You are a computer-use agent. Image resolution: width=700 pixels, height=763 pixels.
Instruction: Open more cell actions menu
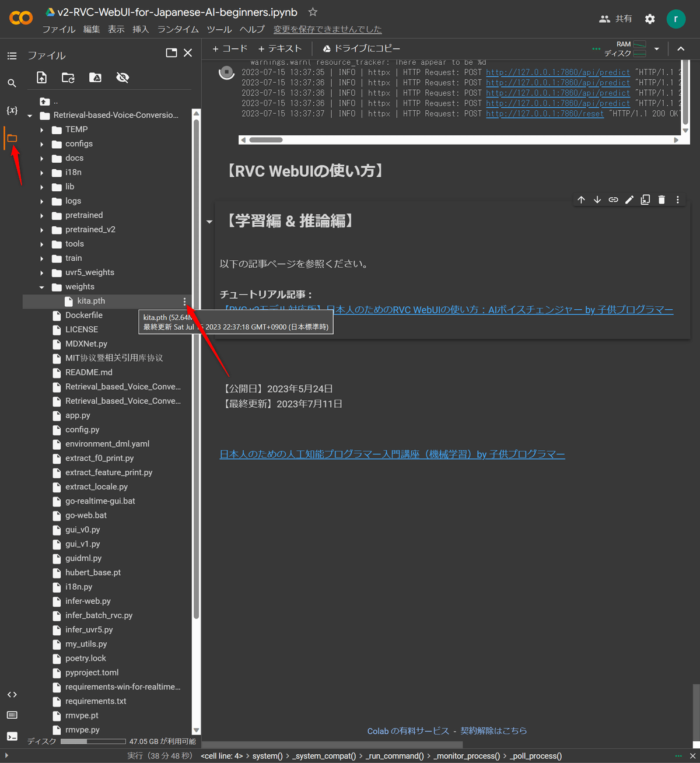[678, 199]
